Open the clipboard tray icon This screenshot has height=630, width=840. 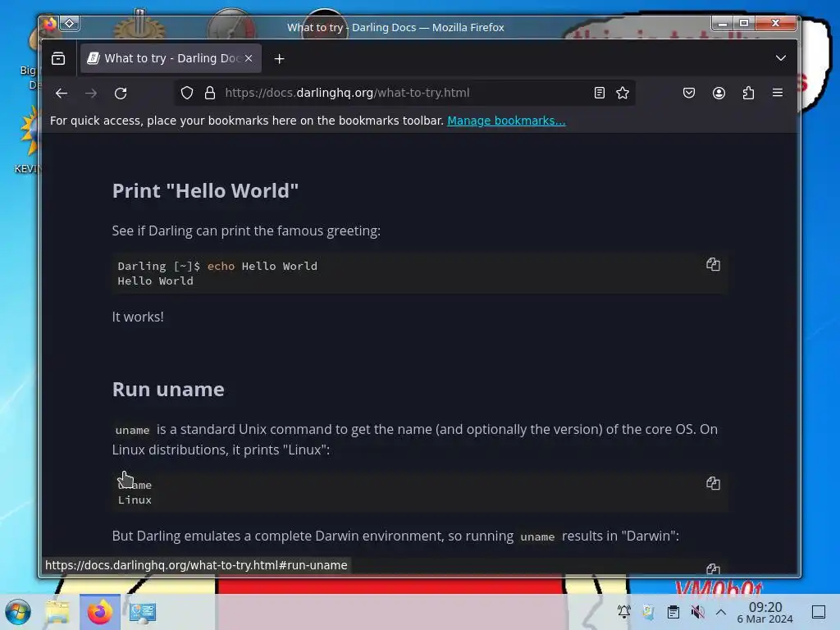pyautogui.click(x=673, y=612)
